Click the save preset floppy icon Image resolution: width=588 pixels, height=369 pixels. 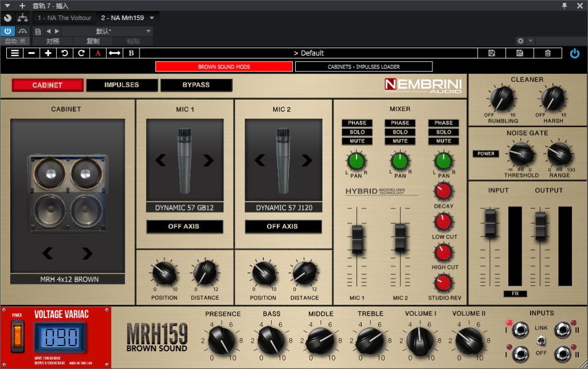click(492, 53)
